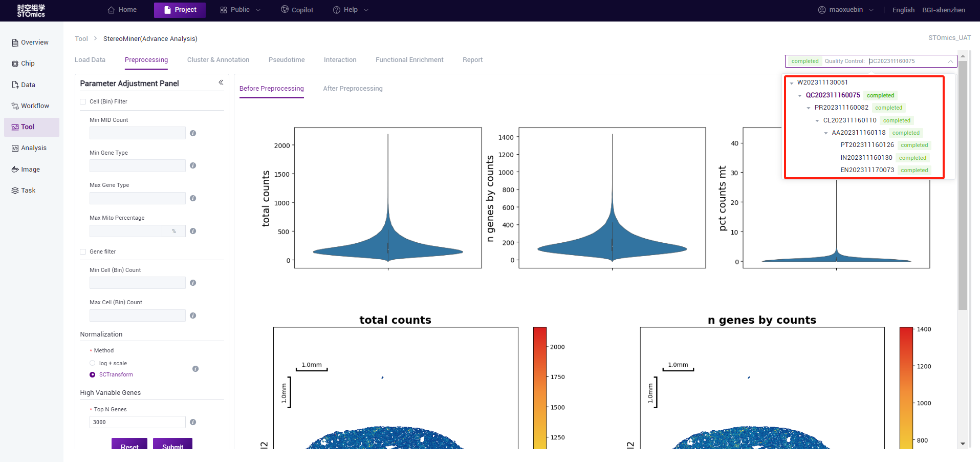The height and width of the screenshot is (462, 980).
Task: Enable the Cell (Bin) Filter checkbox
Action: [x=83, y=102]
